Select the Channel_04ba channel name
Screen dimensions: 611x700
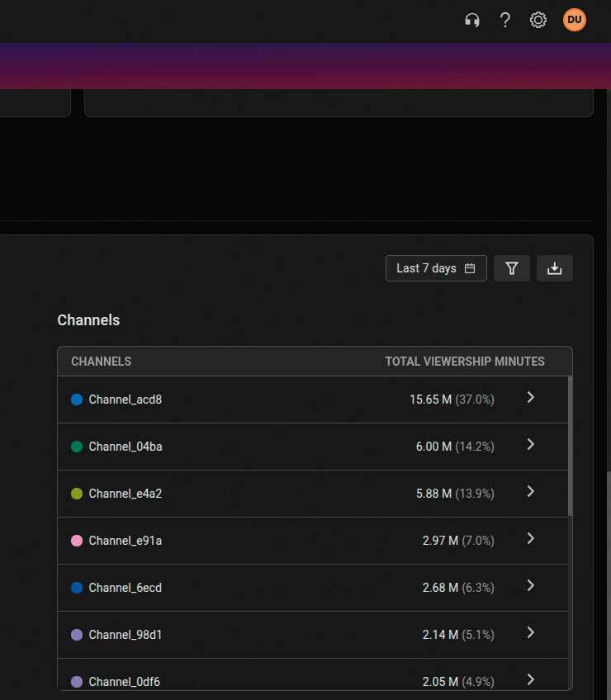pos(126,447)
